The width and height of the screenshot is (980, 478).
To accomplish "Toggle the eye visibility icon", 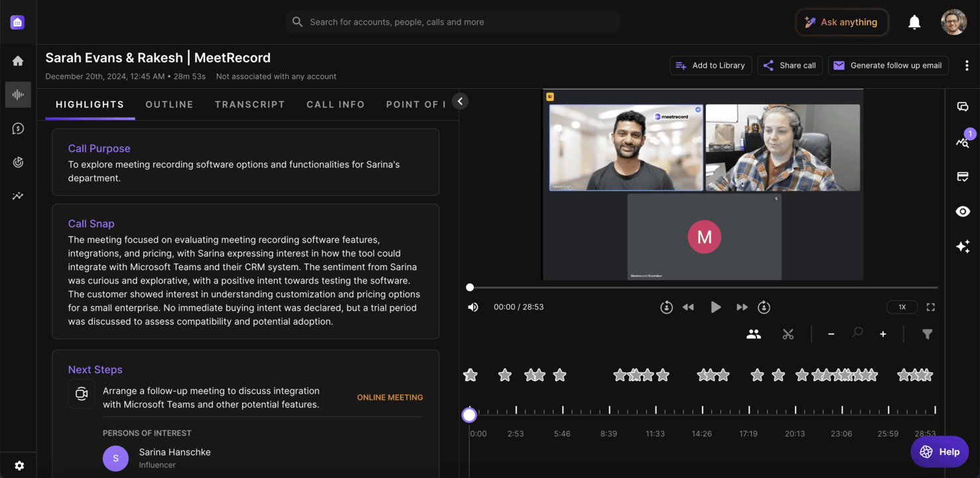I will point(963,212).
